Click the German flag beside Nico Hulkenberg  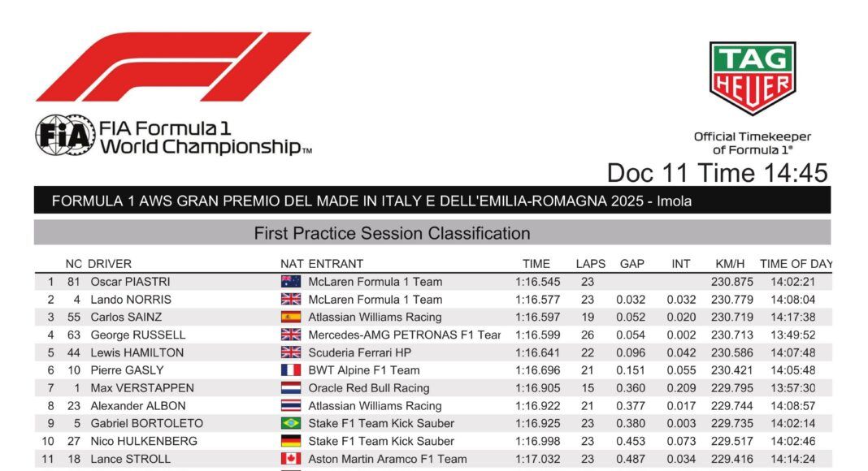pos(290,442)
